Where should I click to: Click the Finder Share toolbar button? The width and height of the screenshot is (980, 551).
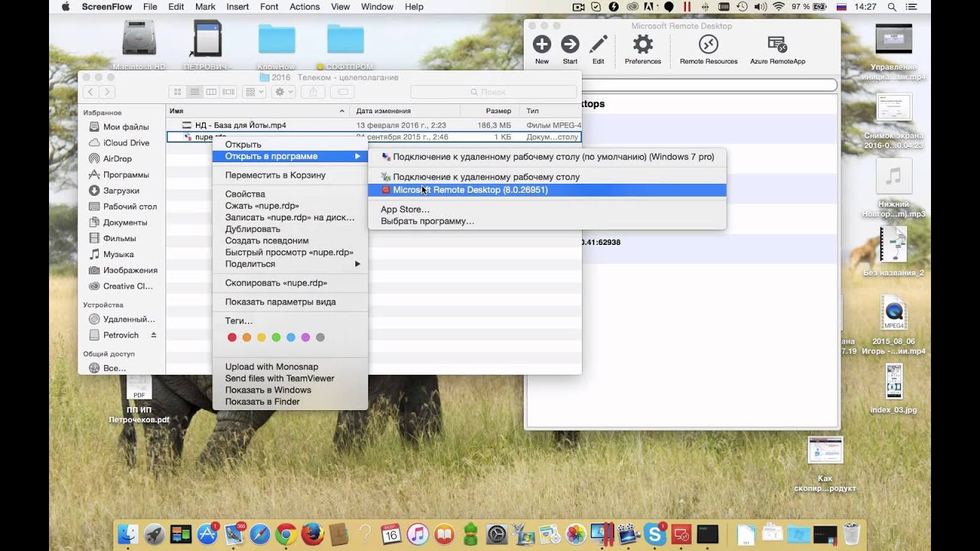(312, 92)
